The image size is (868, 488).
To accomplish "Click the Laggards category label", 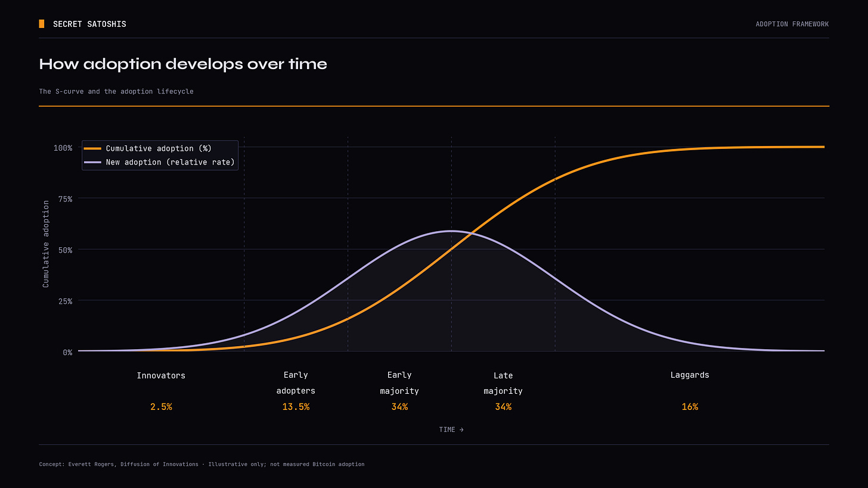I will pos(690,375).
